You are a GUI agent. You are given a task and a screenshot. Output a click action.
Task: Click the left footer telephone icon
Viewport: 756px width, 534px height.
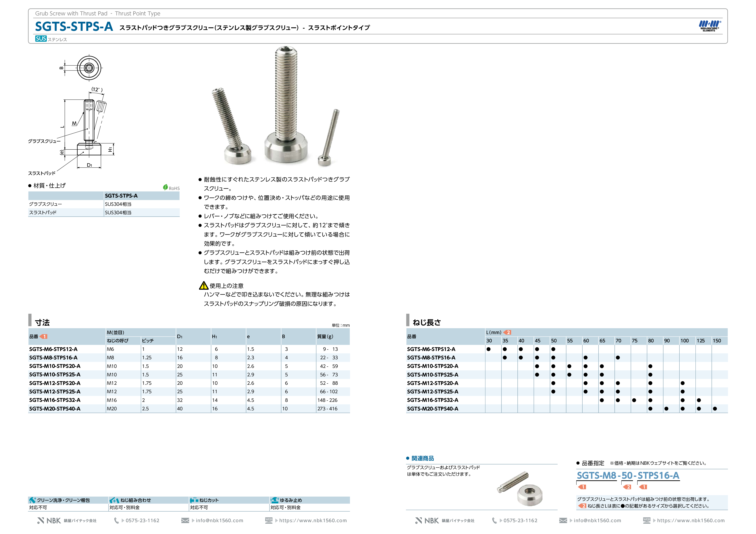pos(116,520)
